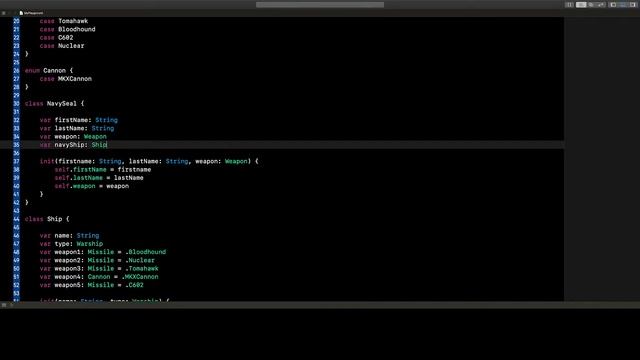The image size is (640, 360).
Task: Toggle the debug area panel in the top toolbar
Action: pos(623,4)
